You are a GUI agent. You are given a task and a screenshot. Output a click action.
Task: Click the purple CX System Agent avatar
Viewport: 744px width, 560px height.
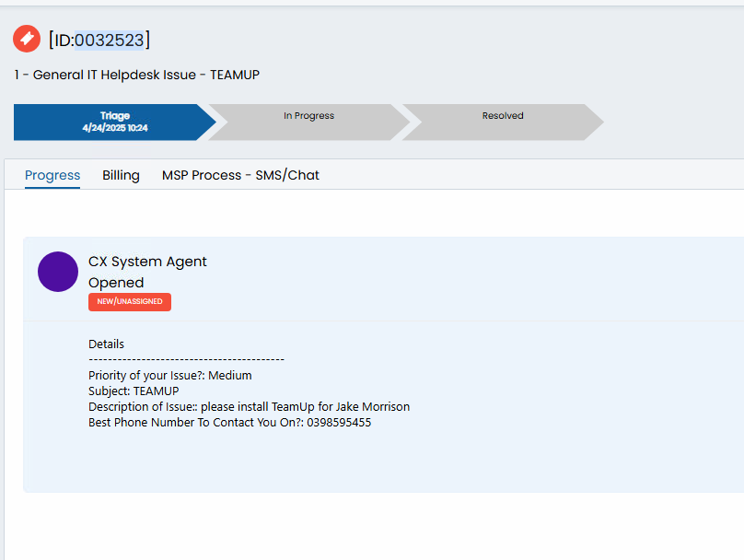58,272
